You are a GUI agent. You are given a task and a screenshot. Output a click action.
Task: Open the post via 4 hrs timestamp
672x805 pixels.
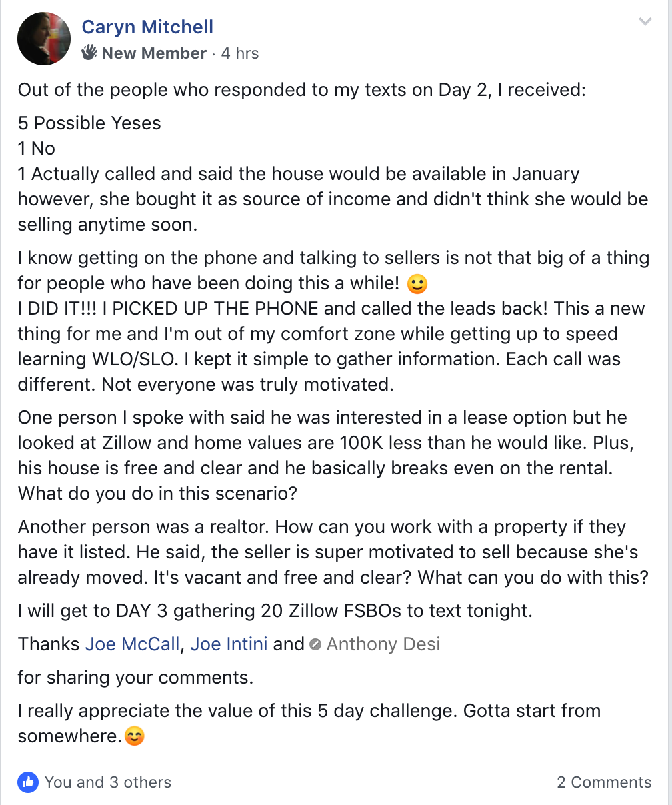[240, 53]
